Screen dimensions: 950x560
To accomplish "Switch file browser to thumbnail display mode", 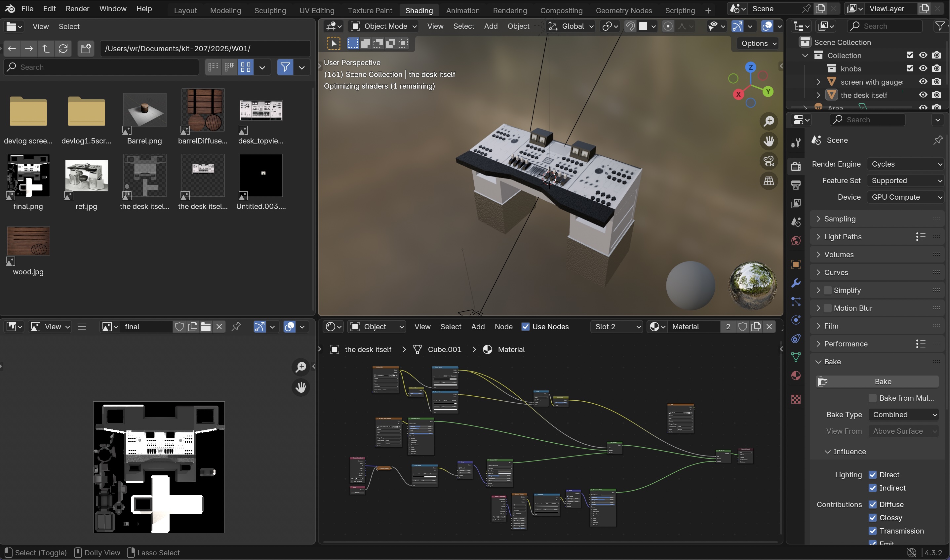I will tap(246, 67).
